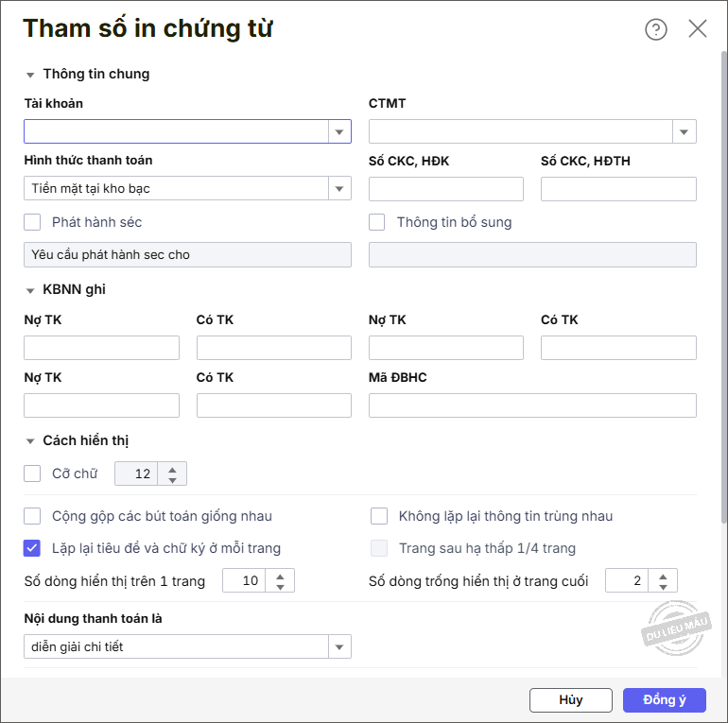Viewport: 728px width, 723px height.
Task: Collapse the KBNN ghi section
Action: point(30,290)
